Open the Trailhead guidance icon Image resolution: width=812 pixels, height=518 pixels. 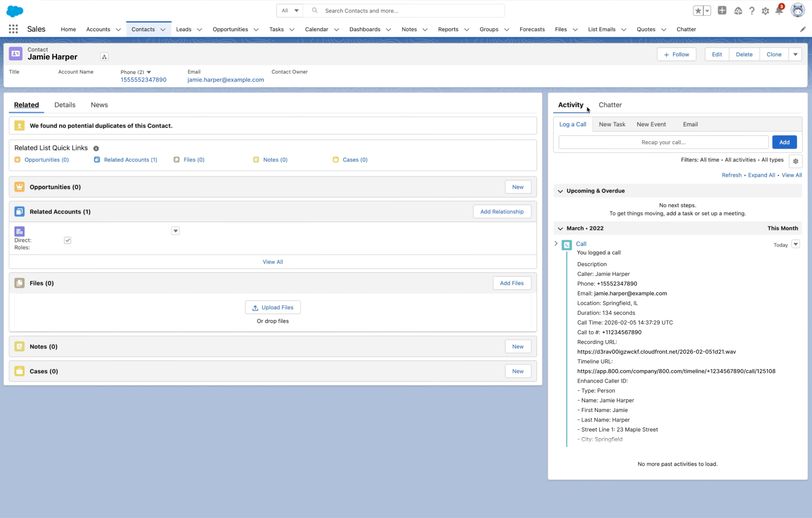click(x=738, y=11)
